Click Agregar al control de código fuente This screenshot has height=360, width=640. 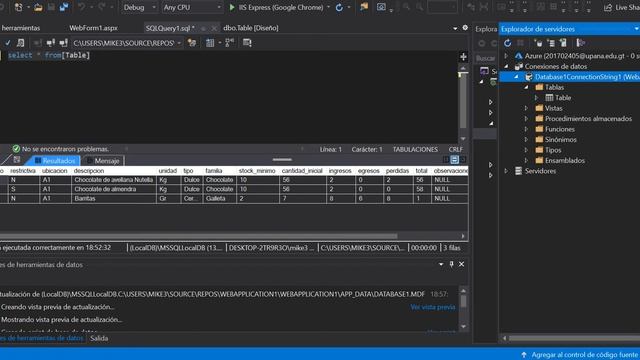584,355
